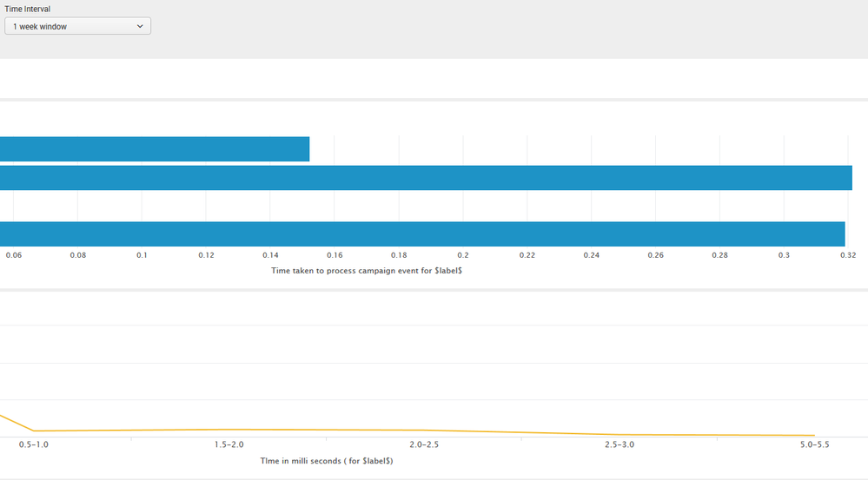
Task: Click the 0.32 axis tick label
Action: click(848, 255)
